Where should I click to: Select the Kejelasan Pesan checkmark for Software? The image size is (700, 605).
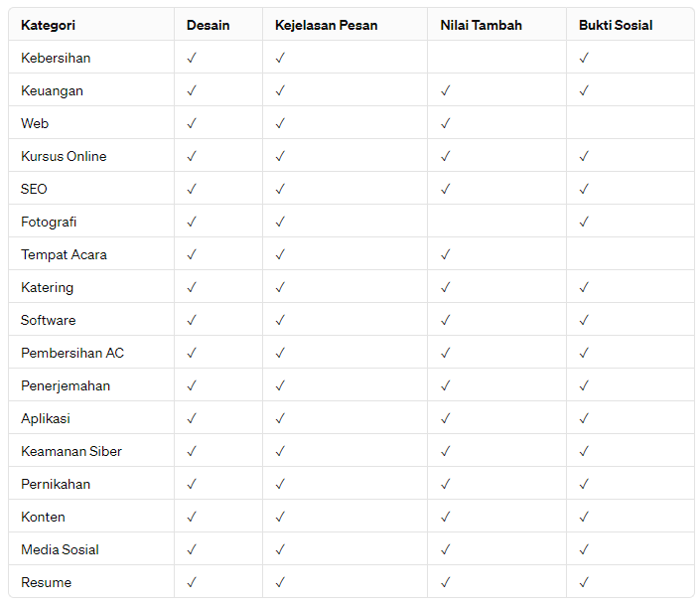coord(280,320)
